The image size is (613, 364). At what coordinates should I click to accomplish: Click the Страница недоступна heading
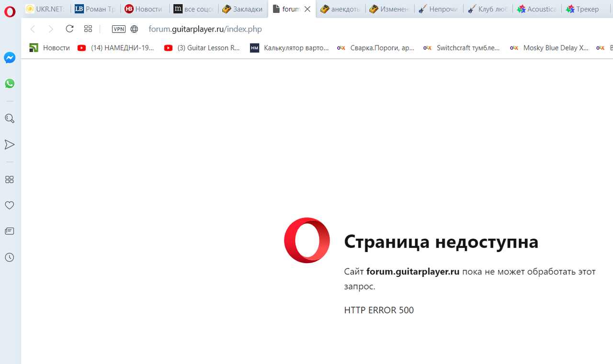coord(441,242)
